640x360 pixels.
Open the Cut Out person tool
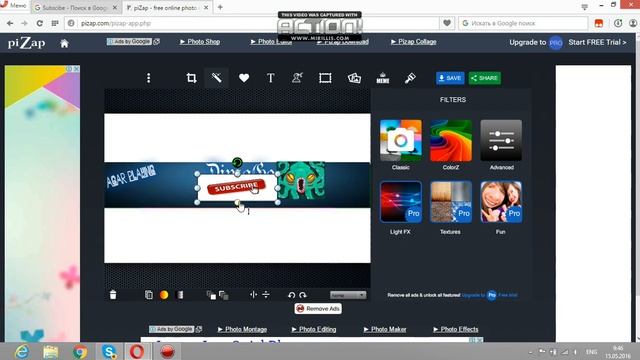[x=297, y=78]
